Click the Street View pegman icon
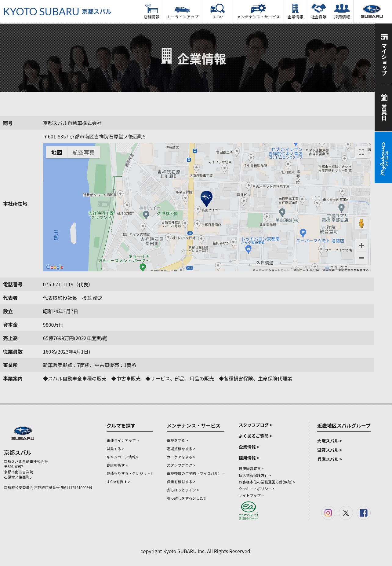392x566 pixels. tap(361, 223)
